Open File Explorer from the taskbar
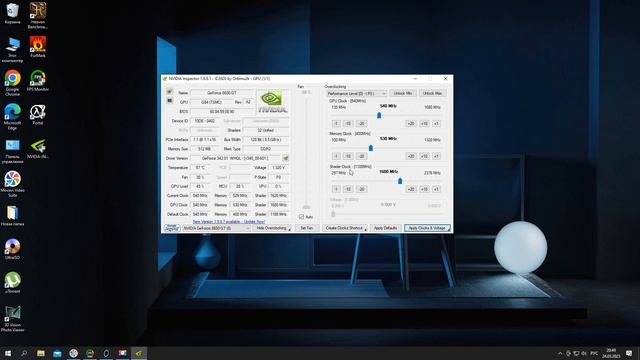 click(41, 353)
